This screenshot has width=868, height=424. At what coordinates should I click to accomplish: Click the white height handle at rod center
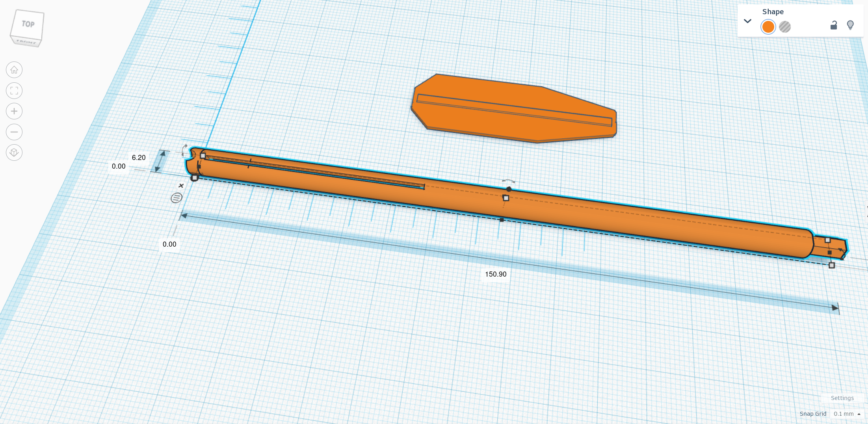click(506, 198)
